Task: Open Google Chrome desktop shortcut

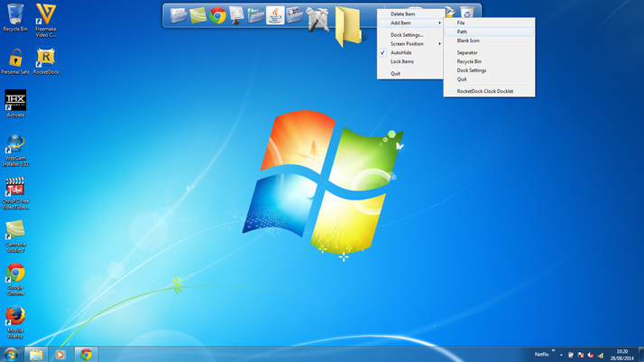Action: [15, 280]
